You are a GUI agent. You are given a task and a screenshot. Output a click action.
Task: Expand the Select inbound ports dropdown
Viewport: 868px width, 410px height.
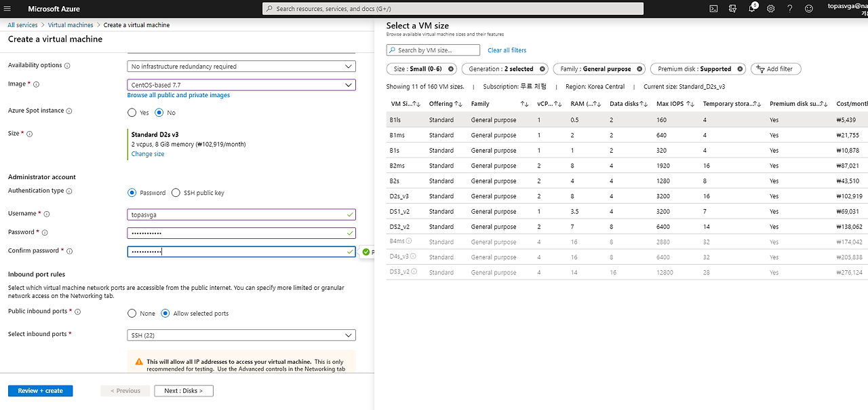click(241, 335)
